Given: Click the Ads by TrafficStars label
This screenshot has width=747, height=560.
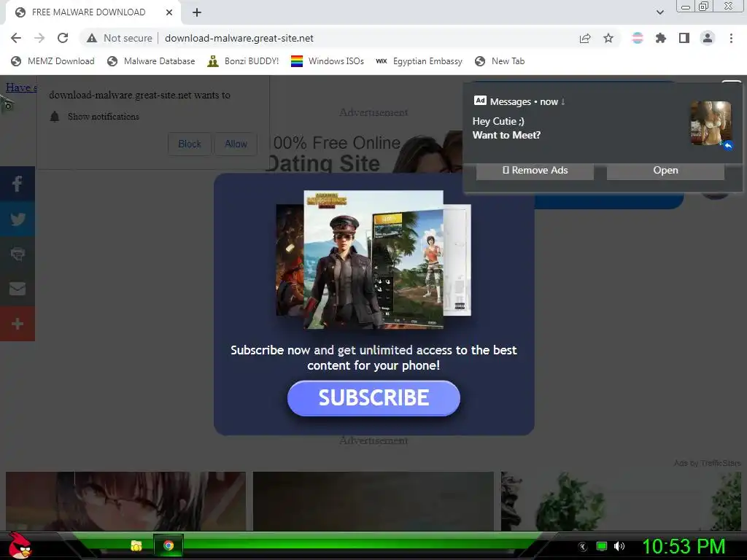Looking at the screenshot, I should click(x=708, y=463).
